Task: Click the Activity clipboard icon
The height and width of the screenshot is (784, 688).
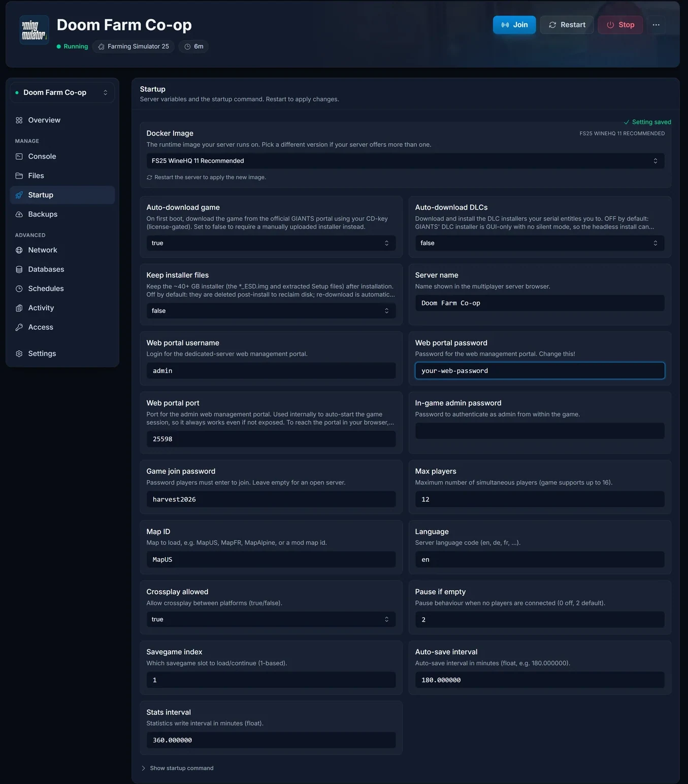Action: click(19, 308)
